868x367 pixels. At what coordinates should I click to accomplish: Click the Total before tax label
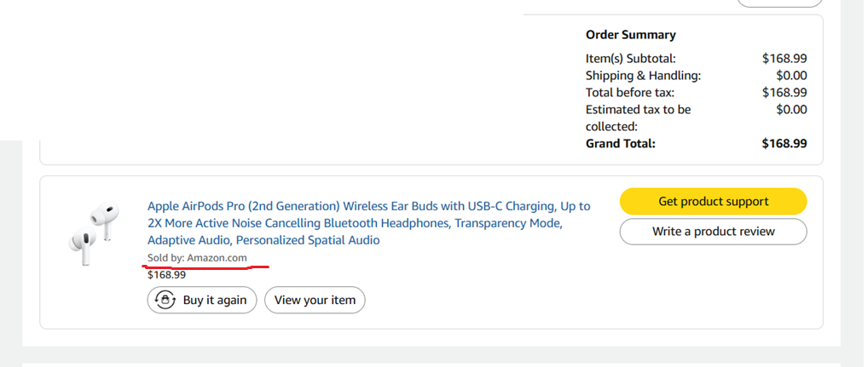click(629, 92)
